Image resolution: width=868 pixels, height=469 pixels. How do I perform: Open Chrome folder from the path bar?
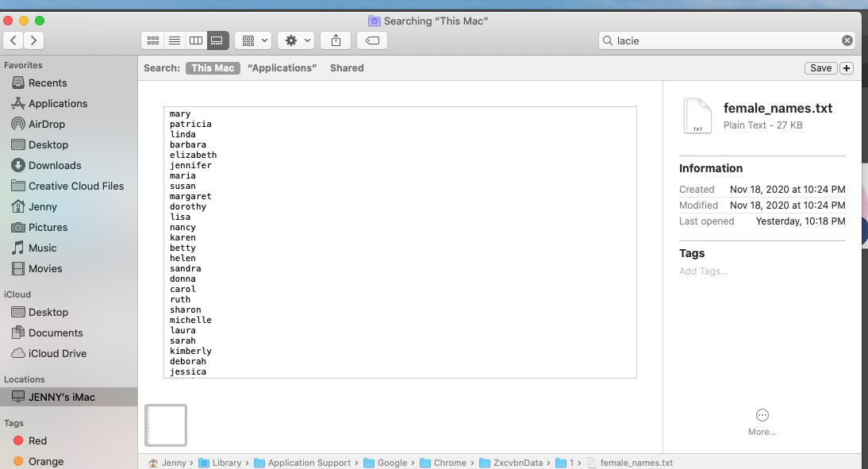tap(450, 463)
